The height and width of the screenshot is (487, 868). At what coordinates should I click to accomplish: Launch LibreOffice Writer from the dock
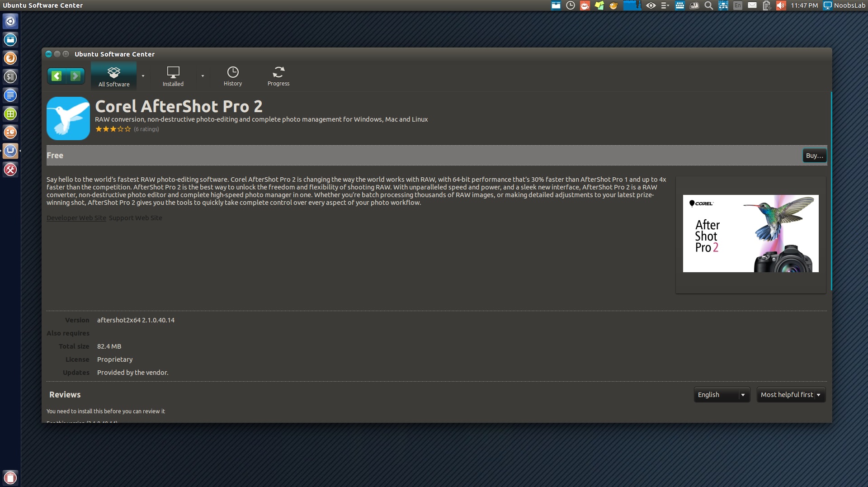click(x=10, y=95)
